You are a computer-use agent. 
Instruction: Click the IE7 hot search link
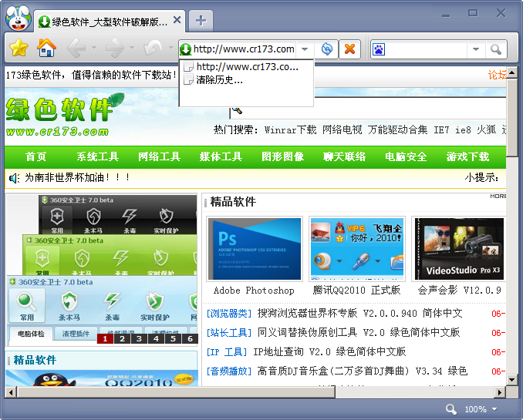[441, 129]
